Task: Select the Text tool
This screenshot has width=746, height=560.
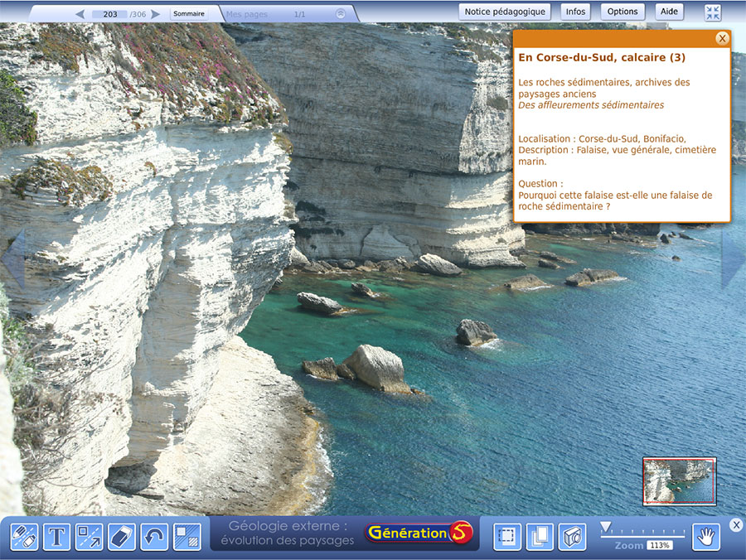Action: [56, 537]
